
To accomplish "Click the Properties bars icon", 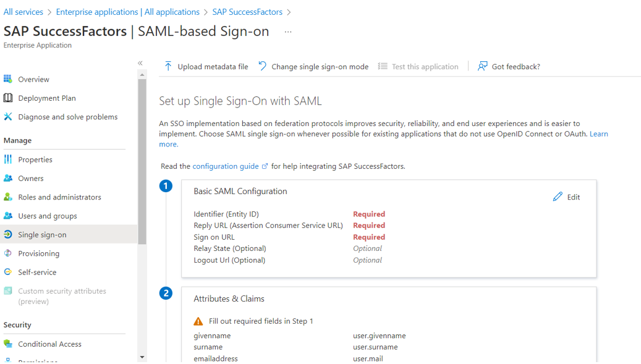I will click(8, 159).
